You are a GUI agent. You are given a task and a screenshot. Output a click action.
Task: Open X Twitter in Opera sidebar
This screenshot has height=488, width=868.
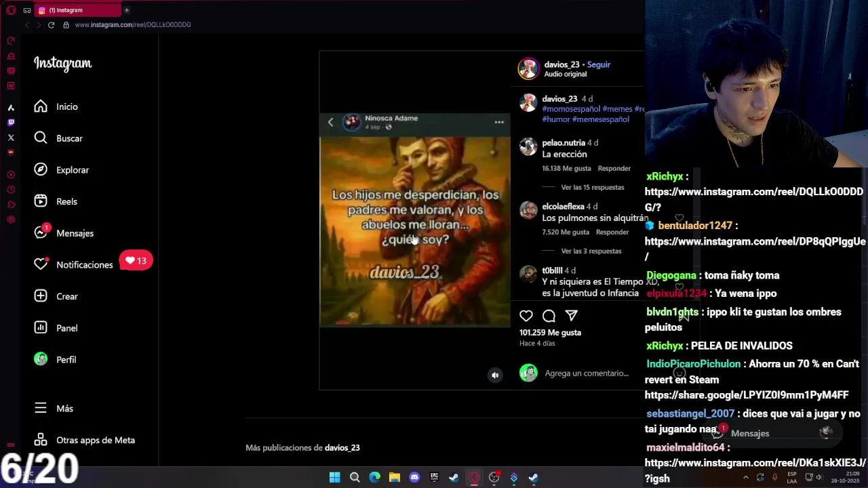[11, 138]
